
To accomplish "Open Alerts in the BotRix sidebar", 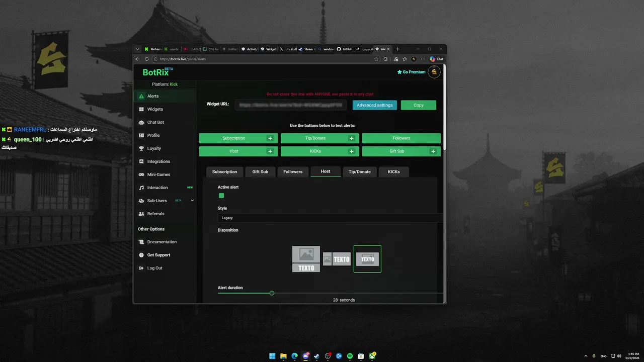I will 165,96.
